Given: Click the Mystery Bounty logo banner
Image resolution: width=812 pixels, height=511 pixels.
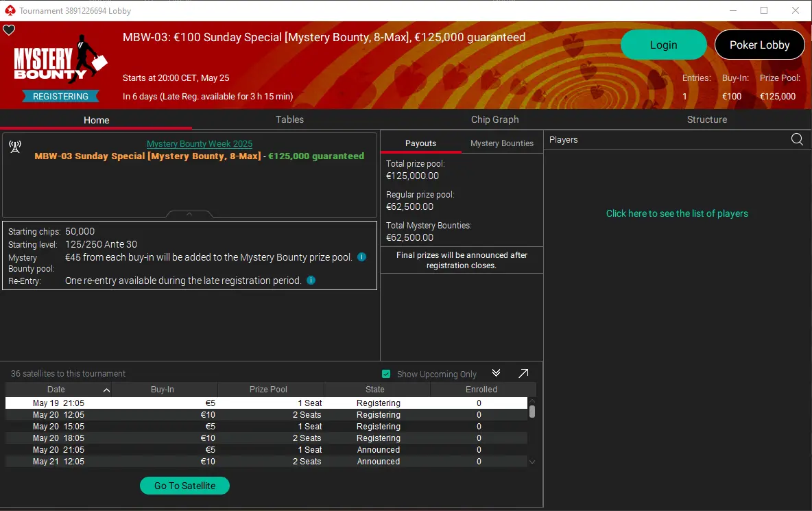Looking at the screenshot, I should point(60,58).
